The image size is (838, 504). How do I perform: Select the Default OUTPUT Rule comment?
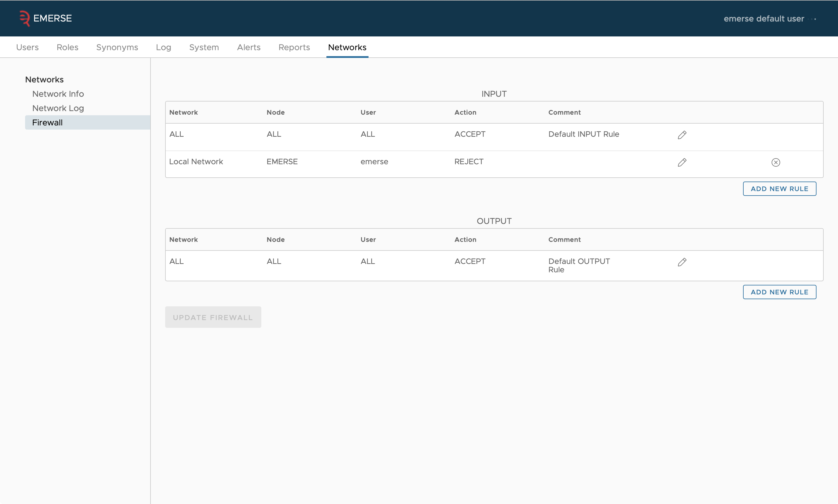[x=579, y=265]
